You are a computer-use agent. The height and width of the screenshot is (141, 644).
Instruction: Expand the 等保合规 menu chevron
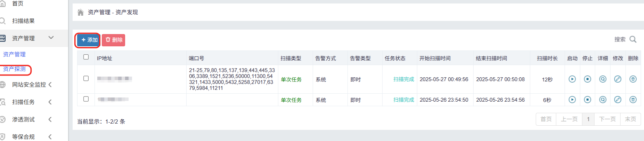[50, 137]
